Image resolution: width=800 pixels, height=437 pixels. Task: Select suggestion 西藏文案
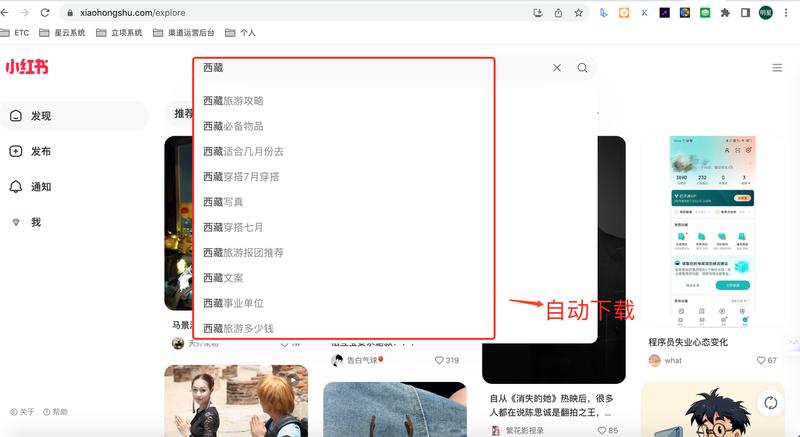tap(223, 278)
